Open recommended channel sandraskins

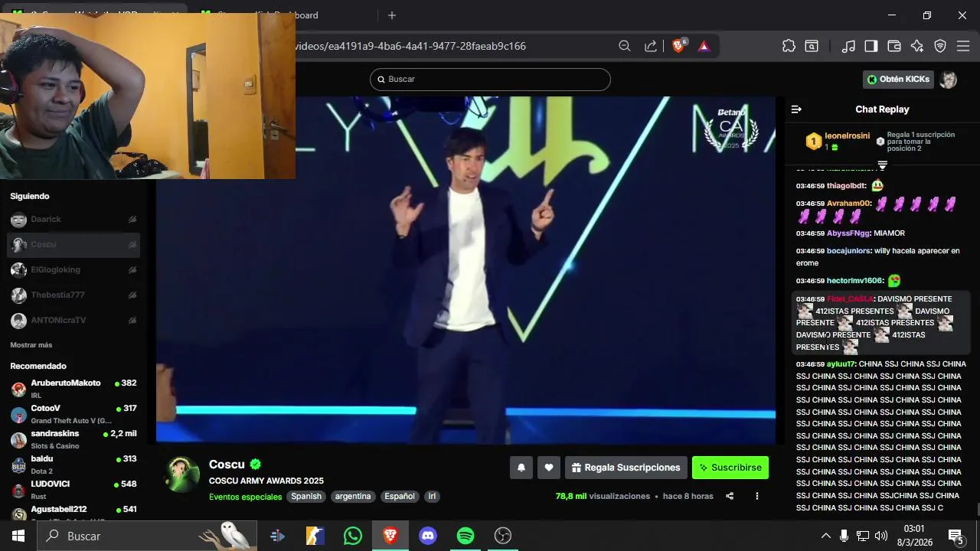pyautogui.click(x=73, y=439)
